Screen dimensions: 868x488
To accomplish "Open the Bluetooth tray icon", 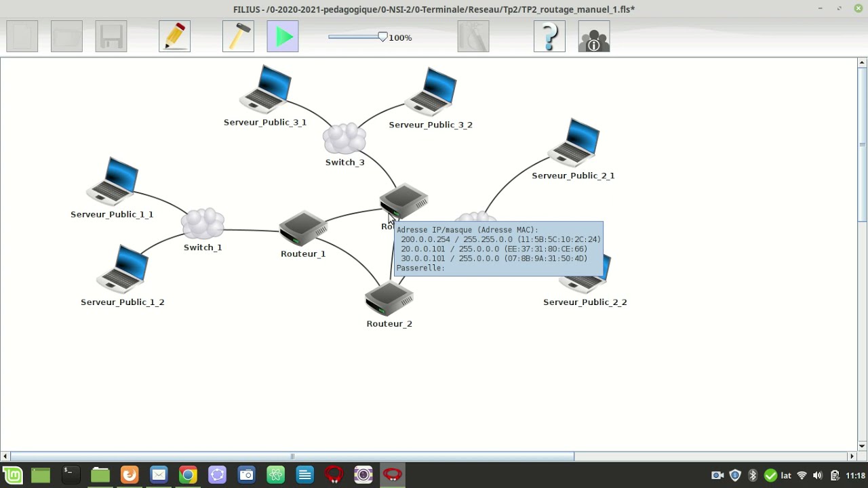I will (x=752, y=476).
